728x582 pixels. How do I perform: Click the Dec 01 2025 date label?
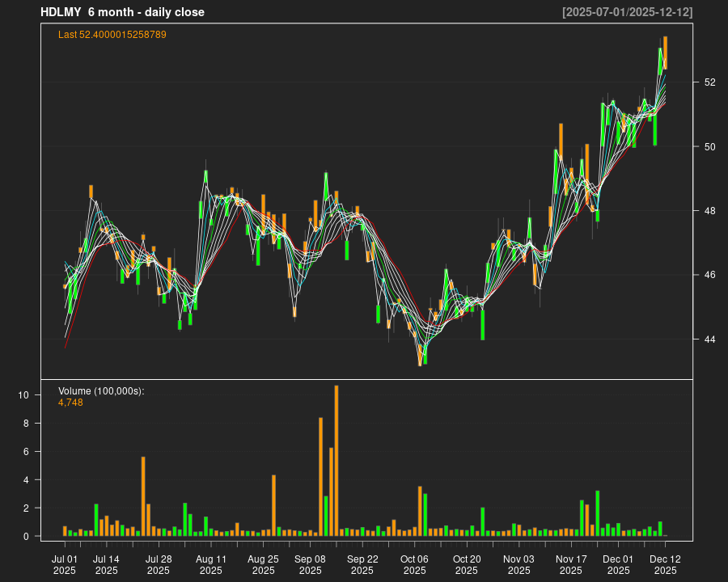pyautogui.click(x=618, y=564)
